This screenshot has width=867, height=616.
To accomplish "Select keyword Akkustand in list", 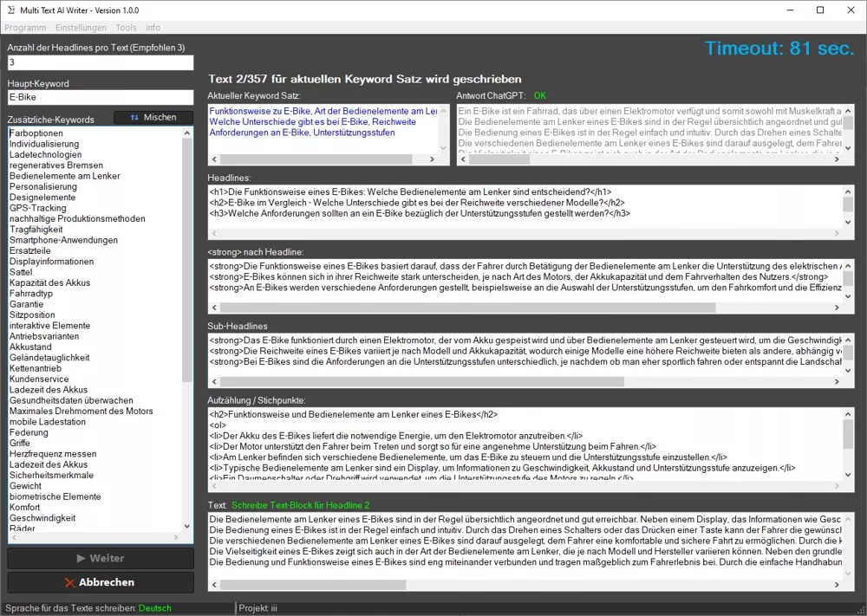I will (x=30, y=347).
